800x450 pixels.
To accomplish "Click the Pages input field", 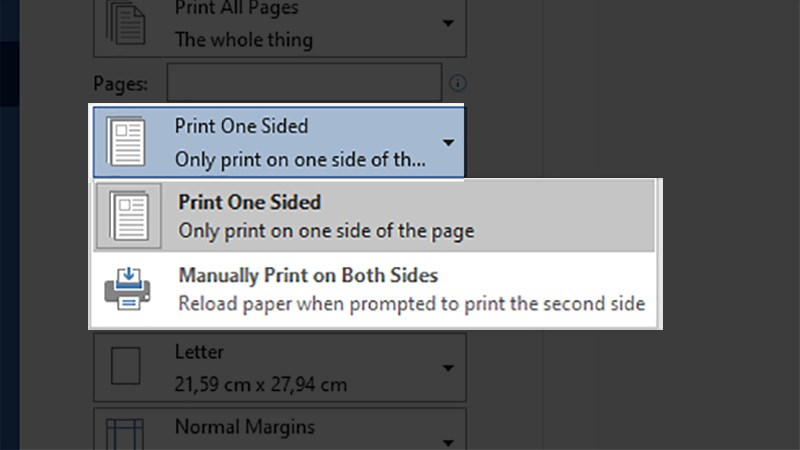I will [304, 83].
